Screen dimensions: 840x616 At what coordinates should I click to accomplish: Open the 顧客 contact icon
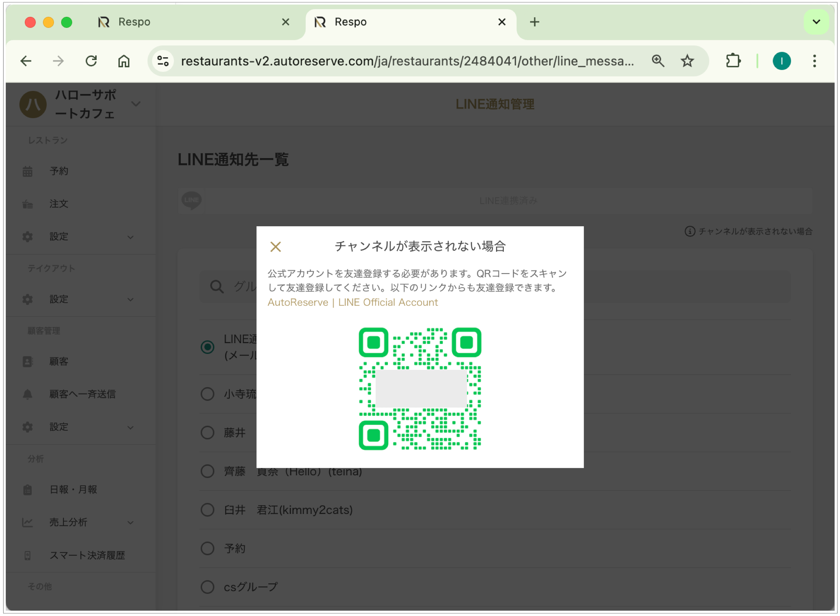click(28, 361)
